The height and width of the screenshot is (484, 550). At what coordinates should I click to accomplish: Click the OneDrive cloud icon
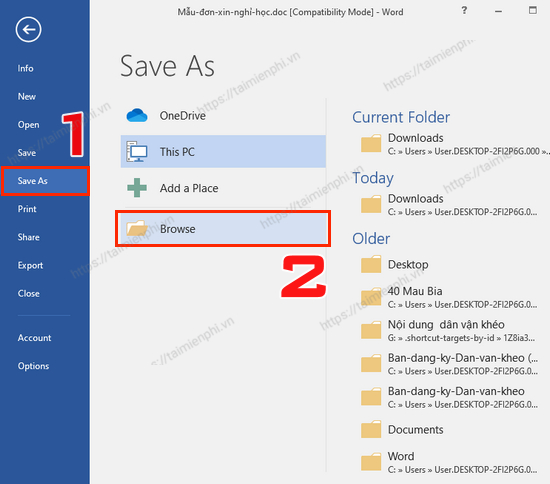tap(137, 115)
